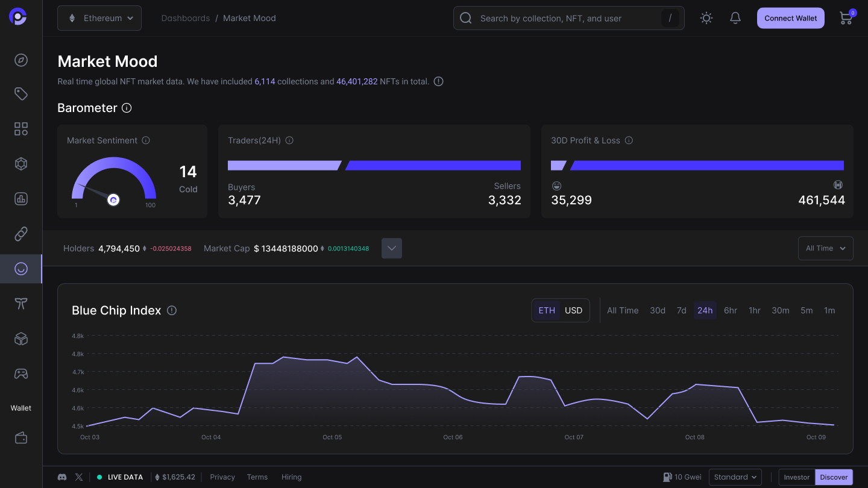Select the 30d chart range
This screenshot has width=868, height=488.
pos(658,310)
